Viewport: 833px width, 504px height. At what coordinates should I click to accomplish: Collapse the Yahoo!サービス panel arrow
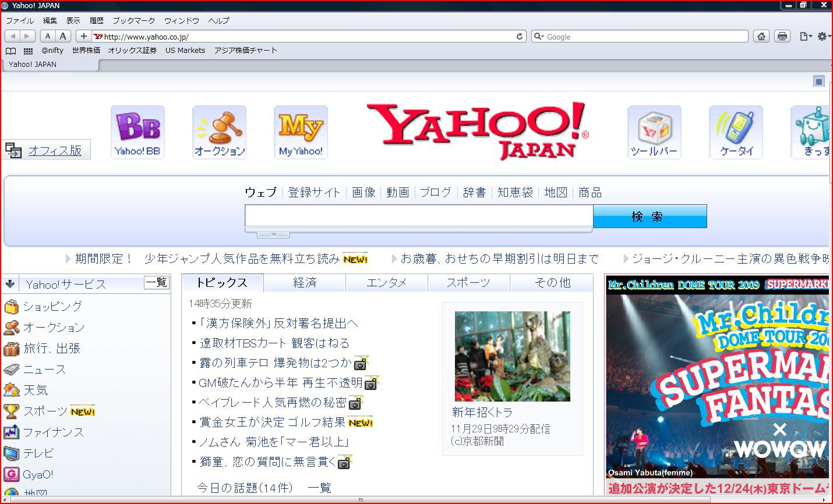click(10, 284)
